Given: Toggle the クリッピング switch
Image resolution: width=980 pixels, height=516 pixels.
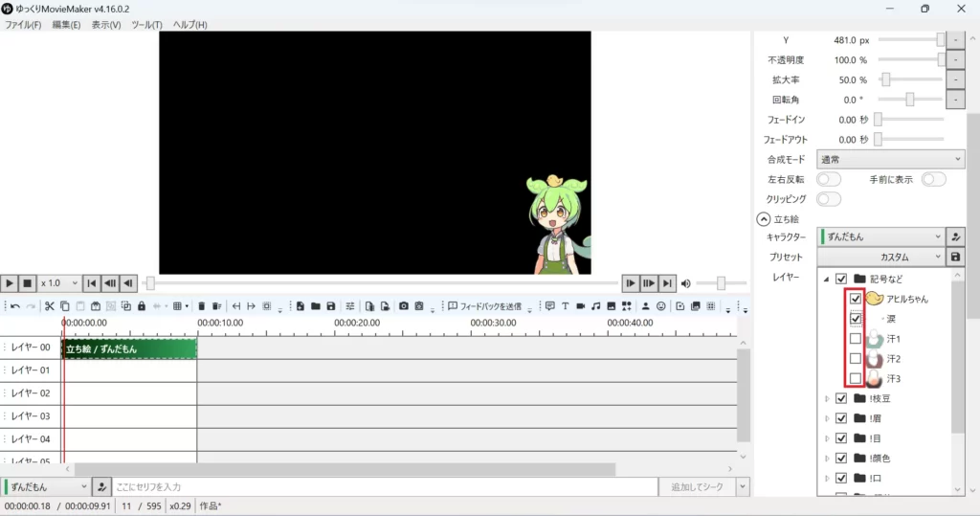Looking at the screenshot, I should (829, 199).
